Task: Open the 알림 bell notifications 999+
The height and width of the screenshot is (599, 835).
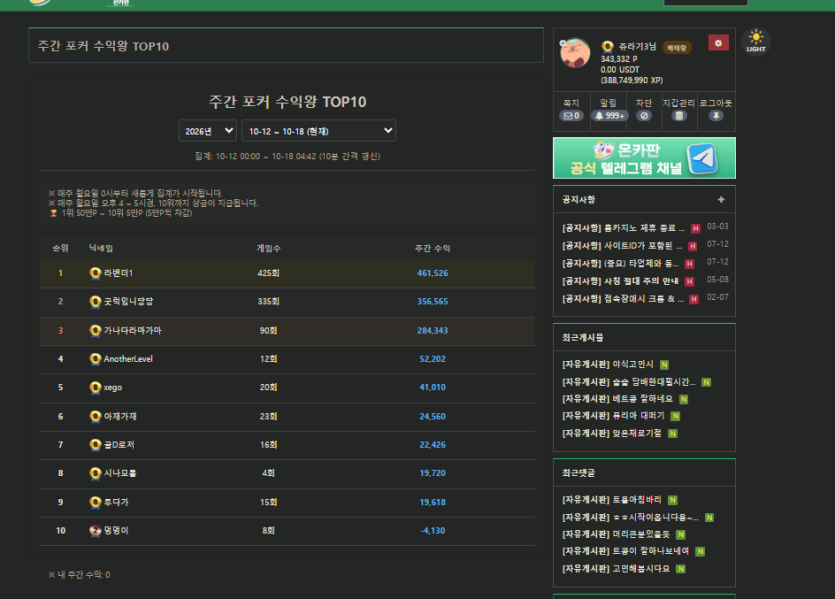Action: (x=609, y=116)
